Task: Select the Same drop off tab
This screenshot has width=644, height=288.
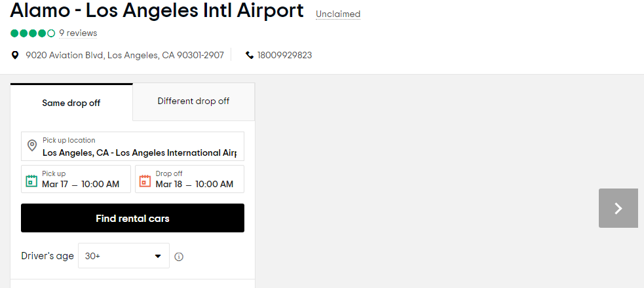Action: (x=71, y=103)
